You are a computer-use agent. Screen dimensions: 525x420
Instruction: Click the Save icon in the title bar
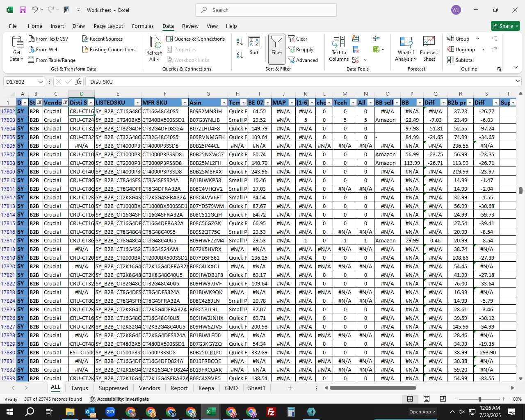[23, 10]
